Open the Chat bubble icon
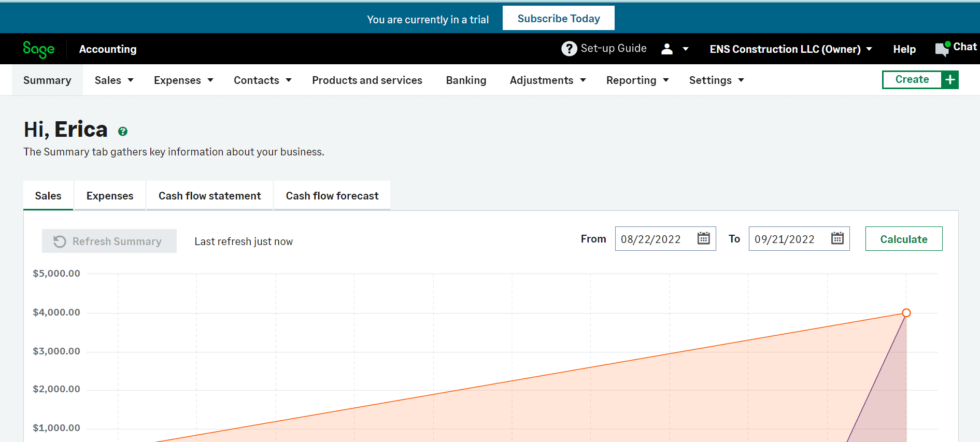The height and width of the screenshot is (442, 980). pos(943,49)
